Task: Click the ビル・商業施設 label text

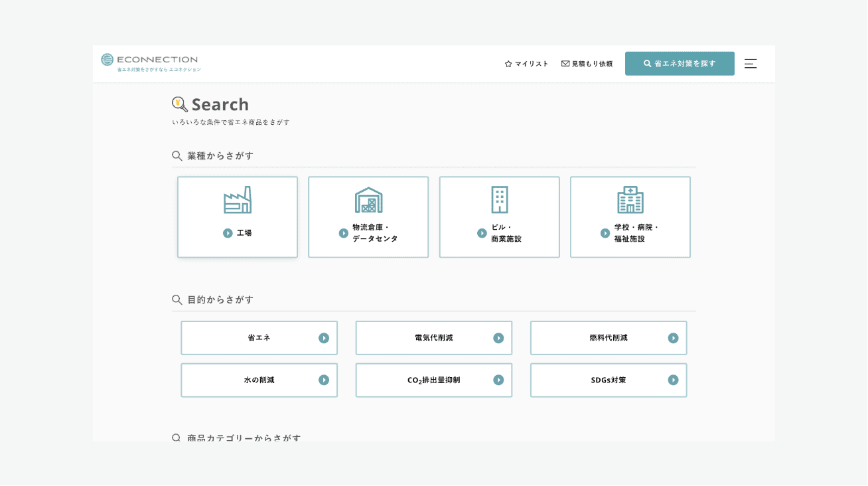Action: [506, 233]
